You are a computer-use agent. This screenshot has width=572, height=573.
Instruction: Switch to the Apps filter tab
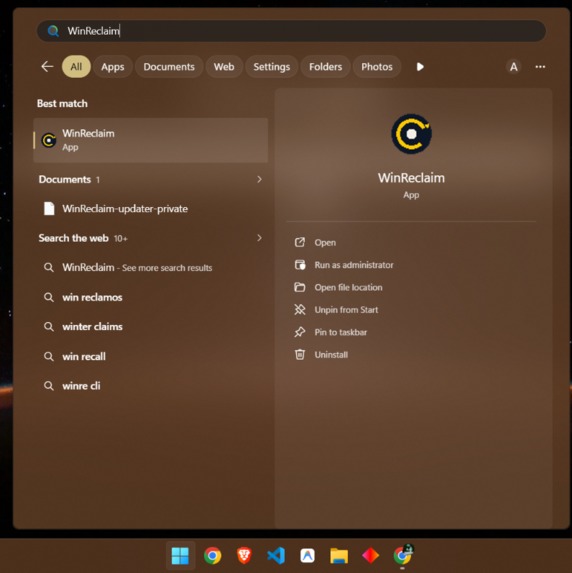pyautogui.click(x=113, y=67)
